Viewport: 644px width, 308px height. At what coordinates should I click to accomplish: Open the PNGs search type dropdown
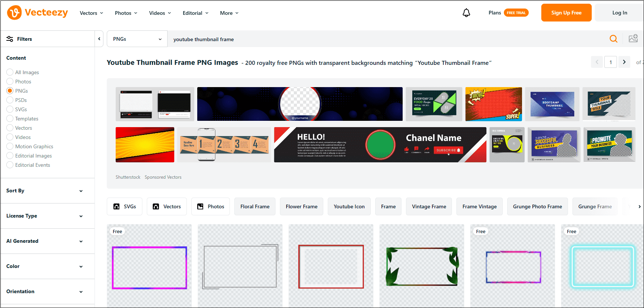click(x=137, y=39)
